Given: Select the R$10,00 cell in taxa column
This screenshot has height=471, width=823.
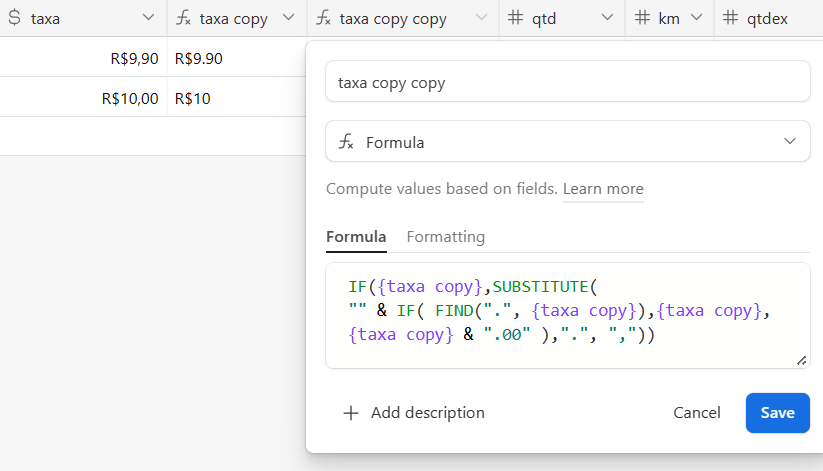Looking at the screenshot, I should (x=83, y=98).
